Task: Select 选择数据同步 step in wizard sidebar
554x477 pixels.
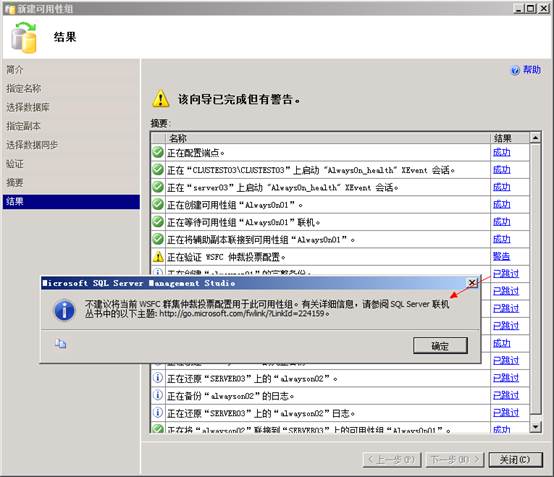Action: coord(32,145)
